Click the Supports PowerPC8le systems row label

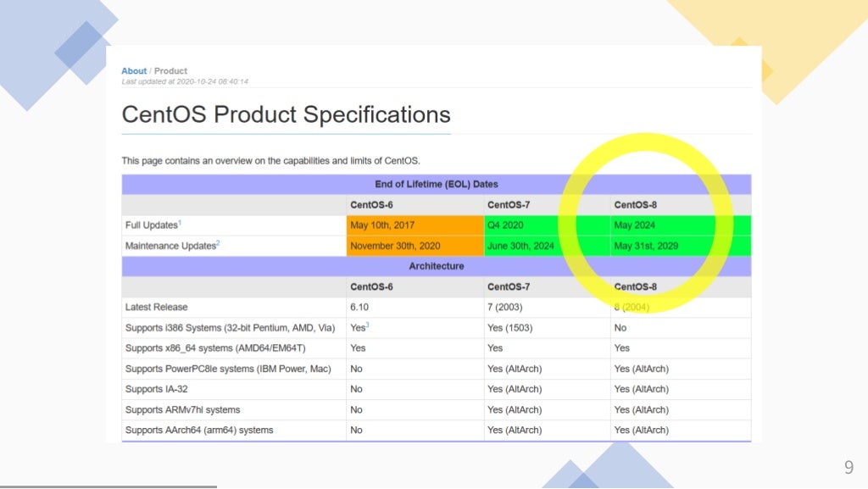tap(228, 369)
